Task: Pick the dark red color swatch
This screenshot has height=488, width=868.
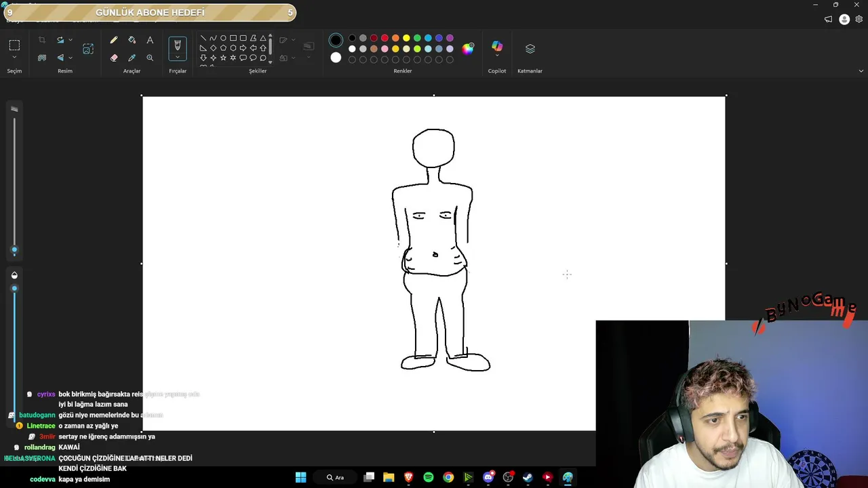Action: point(374,38)
